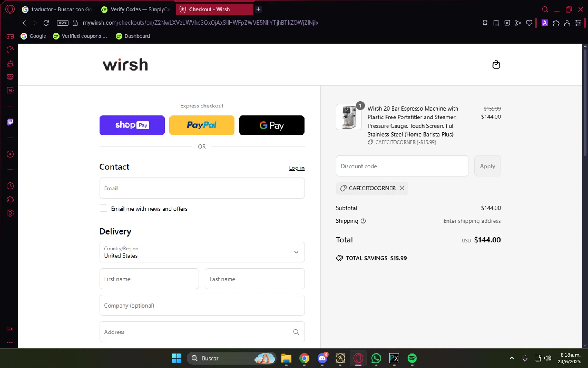
Task: Enable Email me with news and offers
Action: tap(103, 208)
